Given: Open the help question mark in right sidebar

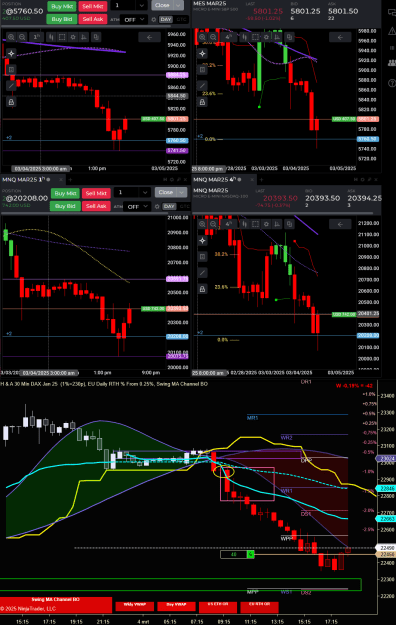Looking at the screenshot, I should tap(392, 83).
